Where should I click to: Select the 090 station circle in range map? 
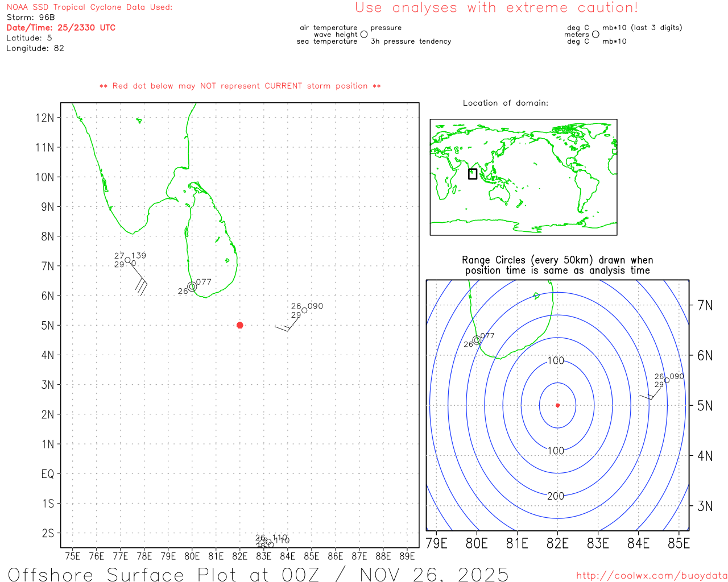click(x=667, y=380)
